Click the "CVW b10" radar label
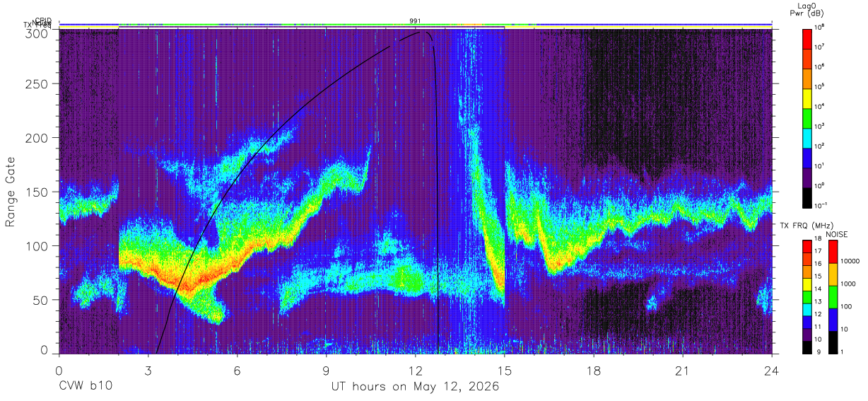 pyautogui.click(x=85, y=387)
